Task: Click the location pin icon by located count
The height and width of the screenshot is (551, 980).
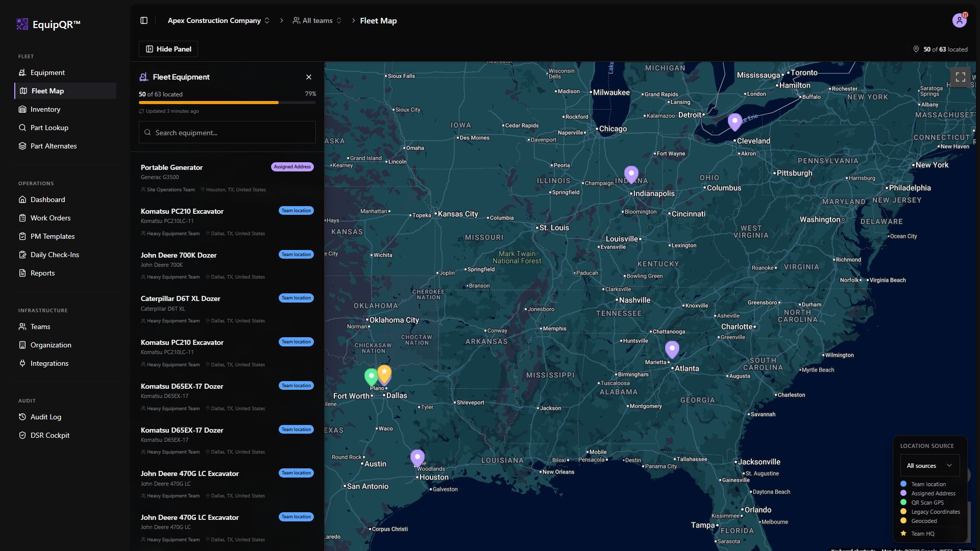Action: click(x=916, y=49)
